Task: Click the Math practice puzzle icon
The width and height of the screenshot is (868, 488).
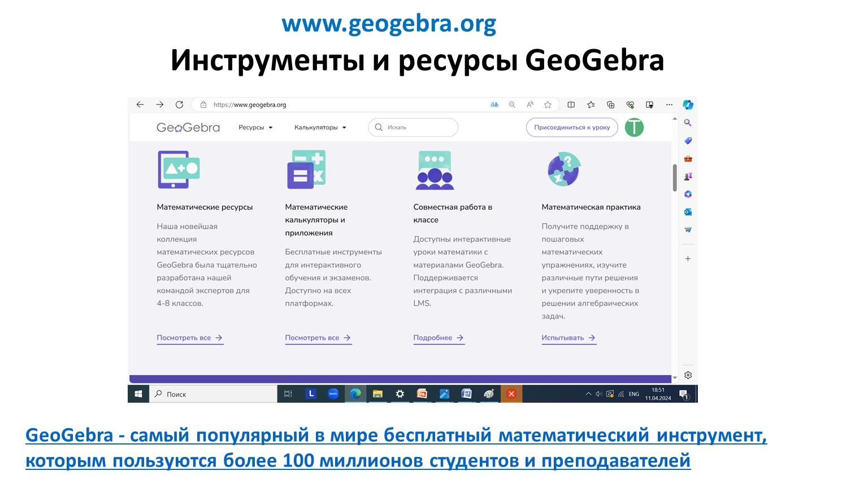Action: click(x=564, y=169)
